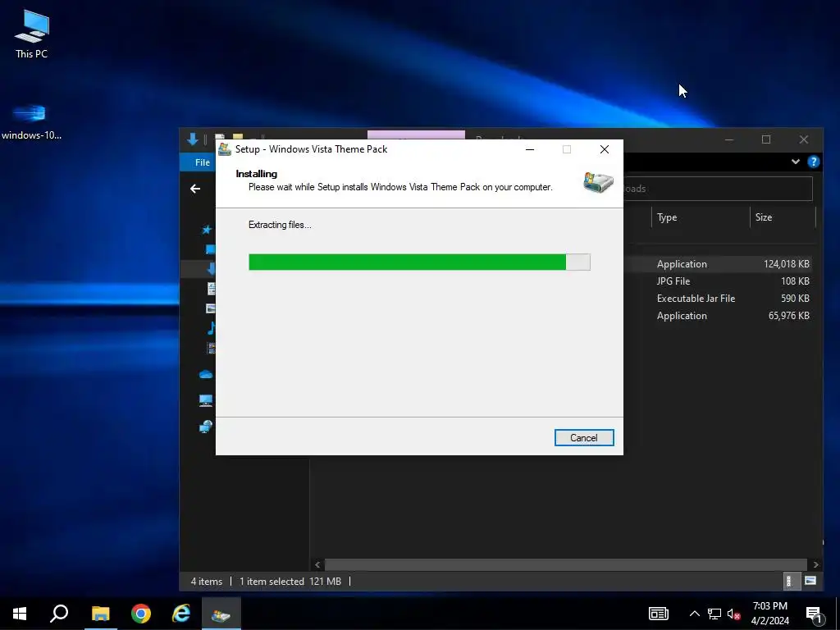The width and height of the screenshot is (840, 630).
Task: Select the 65,976 KB Application row
Action: pyautogui.click(x=718, y=316)
